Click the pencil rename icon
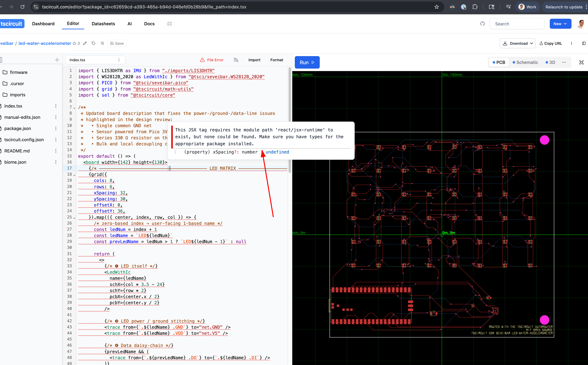This screenshot has width=588, height=365. coord(85,43)
